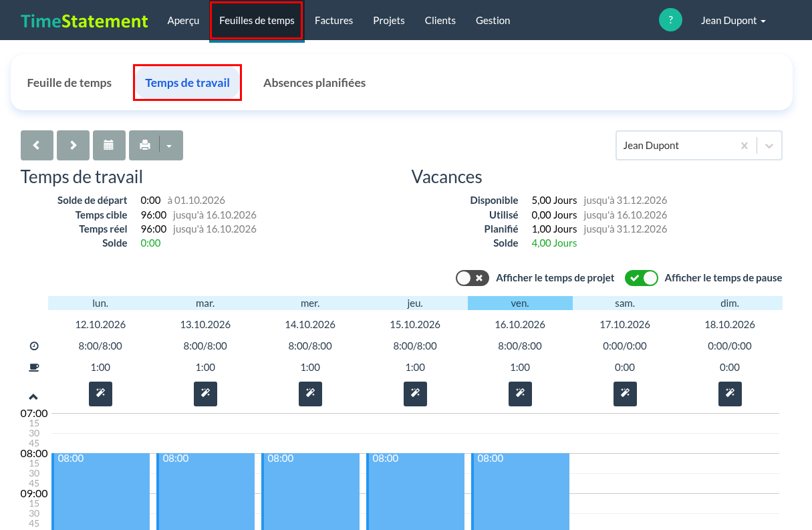Collapse the timeline with the up chevron

(x=34, y=397)
